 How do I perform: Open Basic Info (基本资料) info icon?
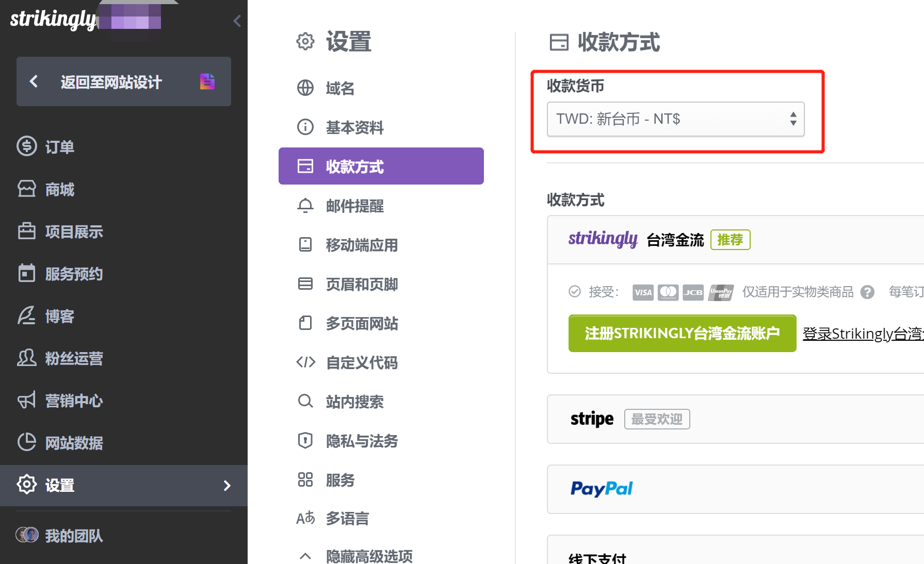point(305,127)
